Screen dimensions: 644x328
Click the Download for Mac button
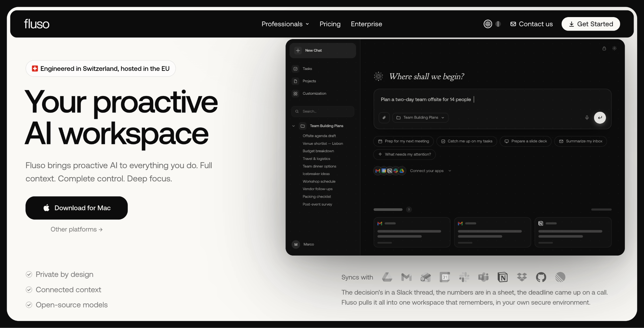(x=77, y=208)
